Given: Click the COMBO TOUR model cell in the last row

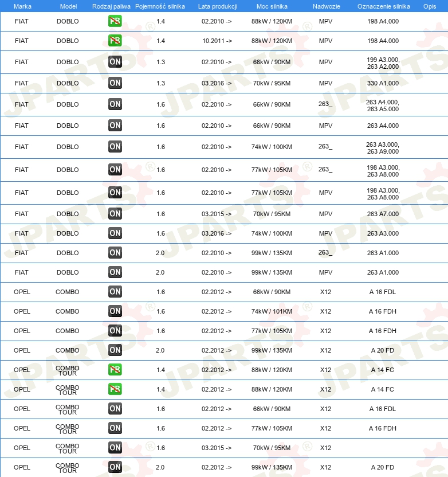Looking at the screenshot, I should (68, 468).
